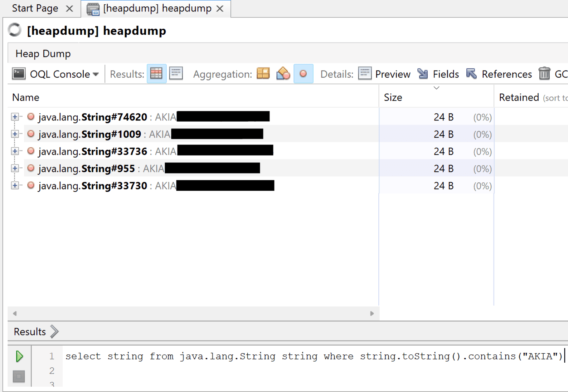Click instance icon of String#33736

31,151
